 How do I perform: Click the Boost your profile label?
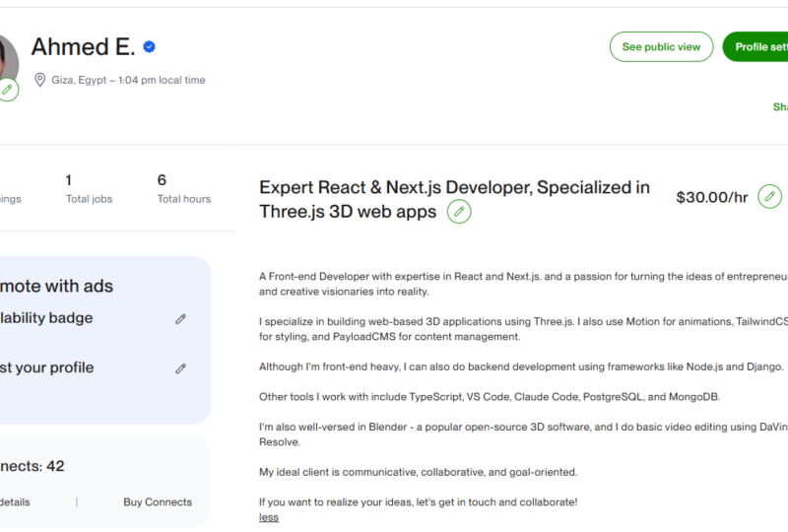[46, 367]
